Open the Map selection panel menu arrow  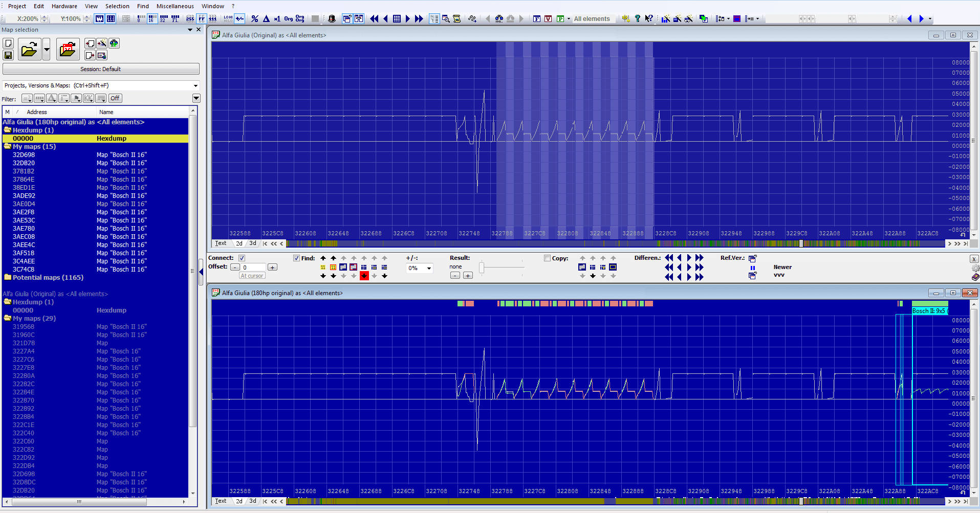click(x=190, y=30)
